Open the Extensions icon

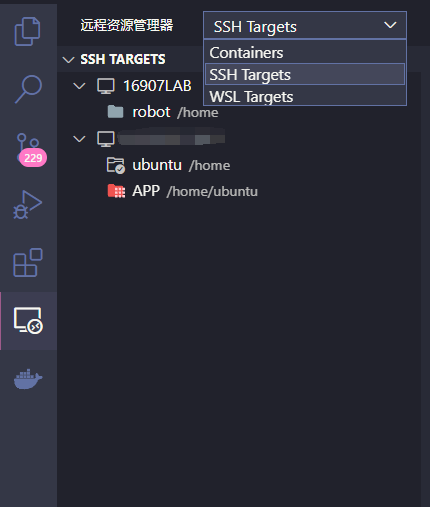pos(28,262)
